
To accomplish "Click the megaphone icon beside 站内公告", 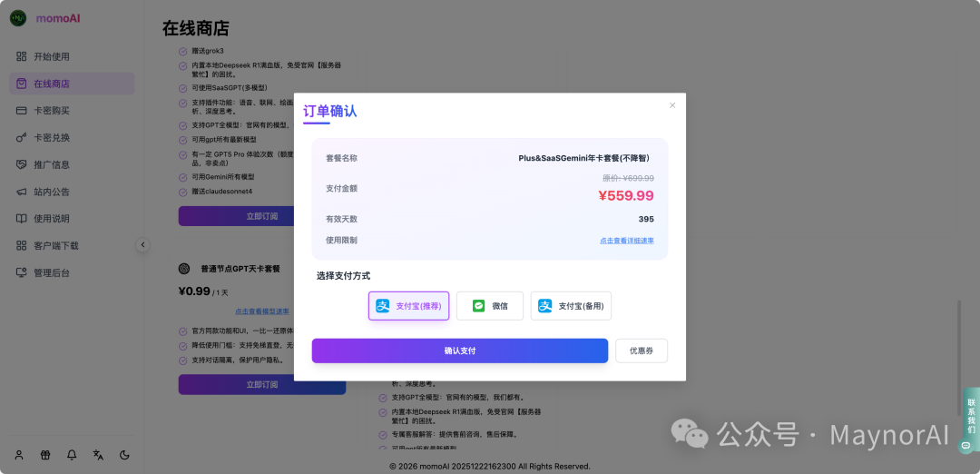I will 21,192.
